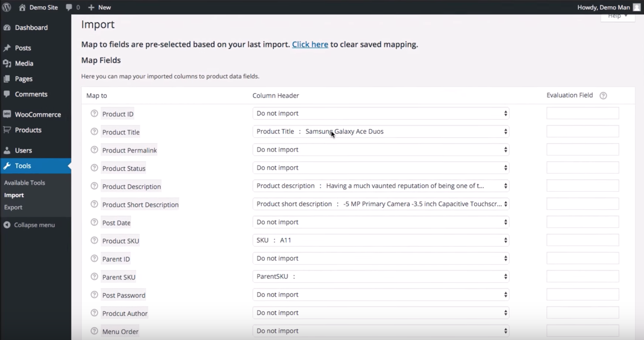Expand the Post Date dropdown

[x=506, y=222]
